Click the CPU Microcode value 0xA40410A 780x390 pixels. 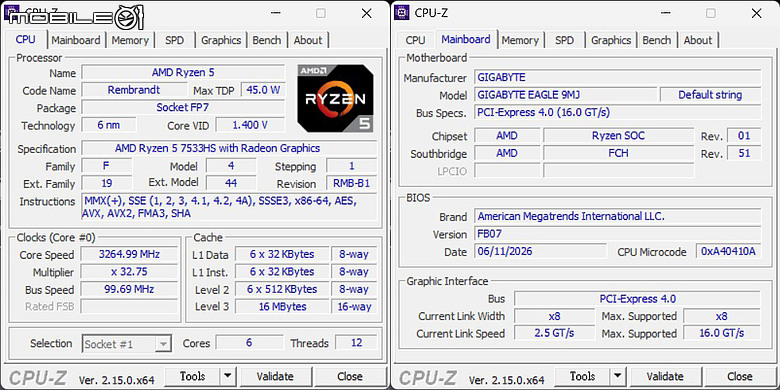(728, 251)
